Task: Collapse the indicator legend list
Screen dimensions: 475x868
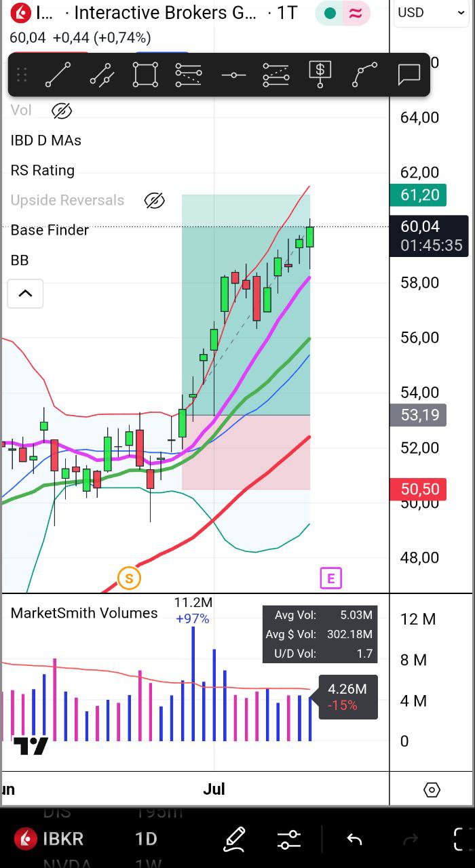Action: click(x=25, y=294)
